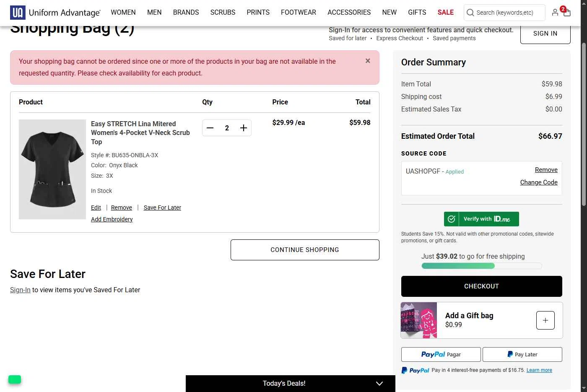Image resolution: width=587 pixels, height=392 pixels.
Task: Click the Uniform Advantage logo
Action: tap(55, 13)
